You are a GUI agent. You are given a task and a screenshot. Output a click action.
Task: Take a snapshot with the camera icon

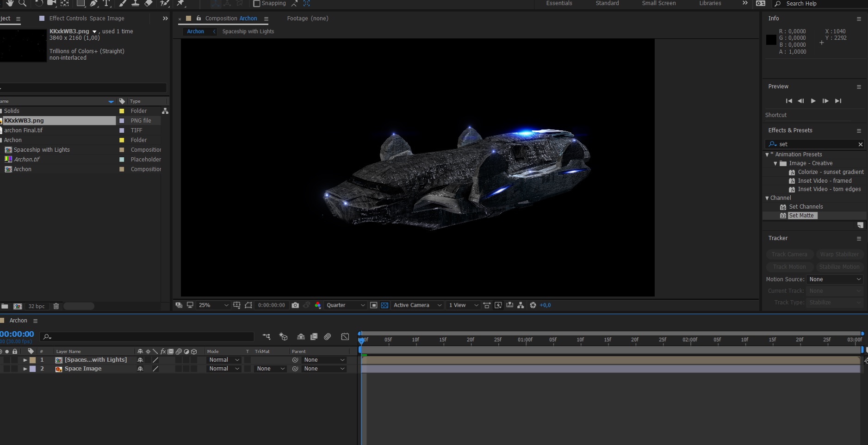click(x=295, y=305)
